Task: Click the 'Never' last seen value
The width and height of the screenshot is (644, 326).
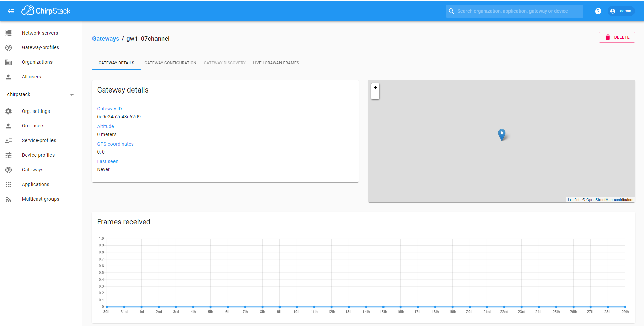Action: [x=103, y=169]
